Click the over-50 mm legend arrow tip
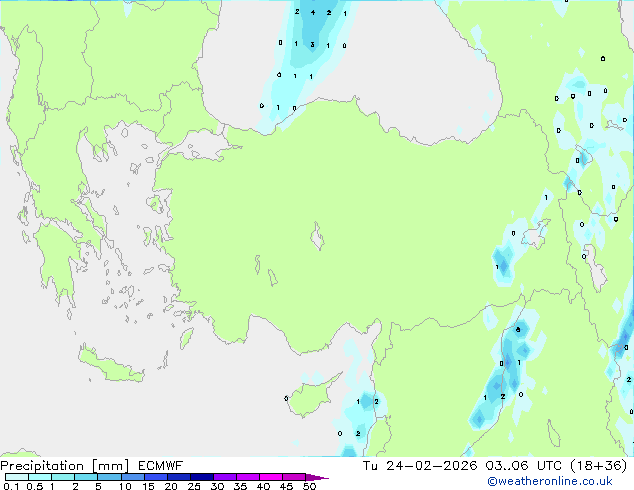This screenshot has width=634, height=490. 317,477
